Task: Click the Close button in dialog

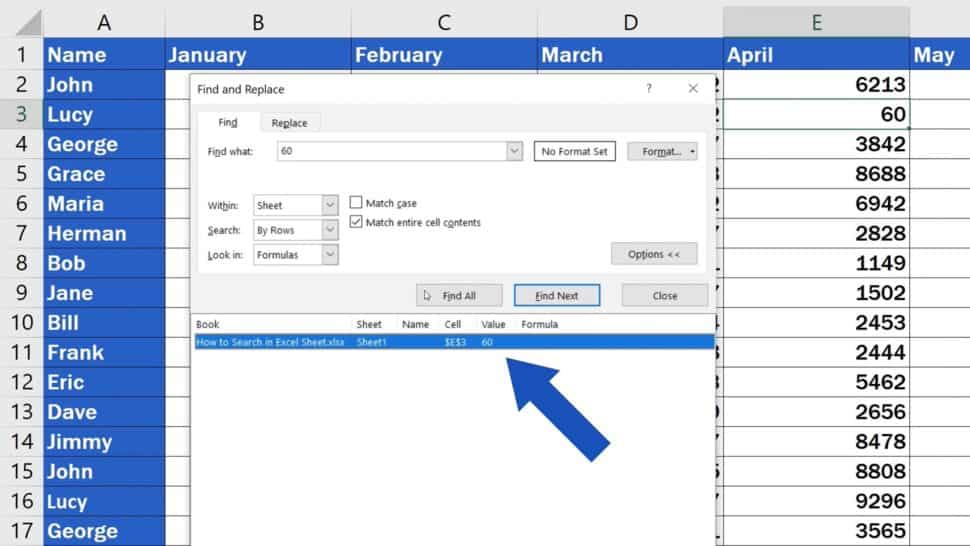Action: (665, 296)
